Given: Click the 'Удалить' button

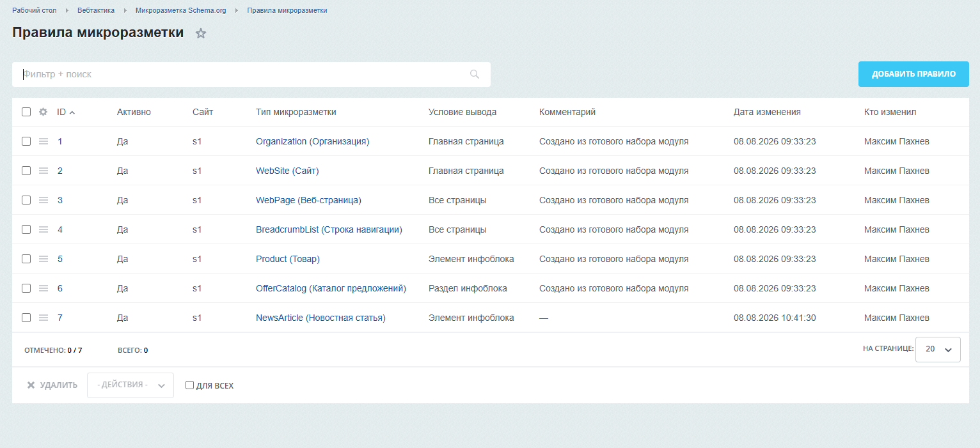Looking at the screenshot, I should [x=52, y=385].
